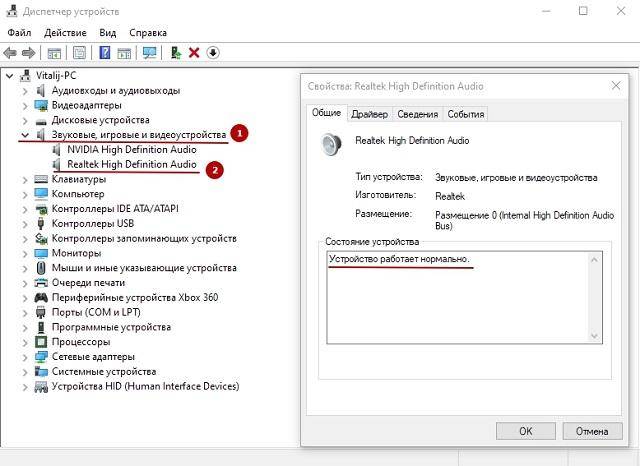Expand the Клавиатуры category

(24, 179)
